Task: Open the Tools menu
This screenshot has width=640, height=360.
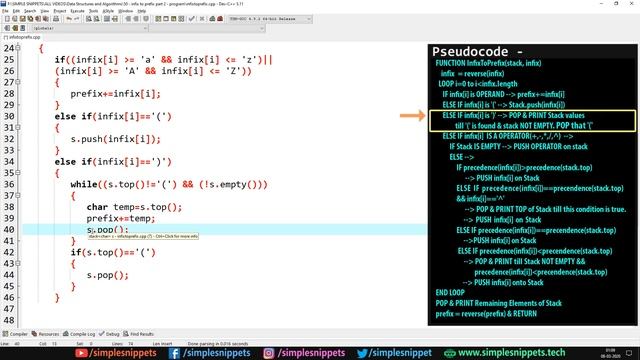Action: click(93, 11)
